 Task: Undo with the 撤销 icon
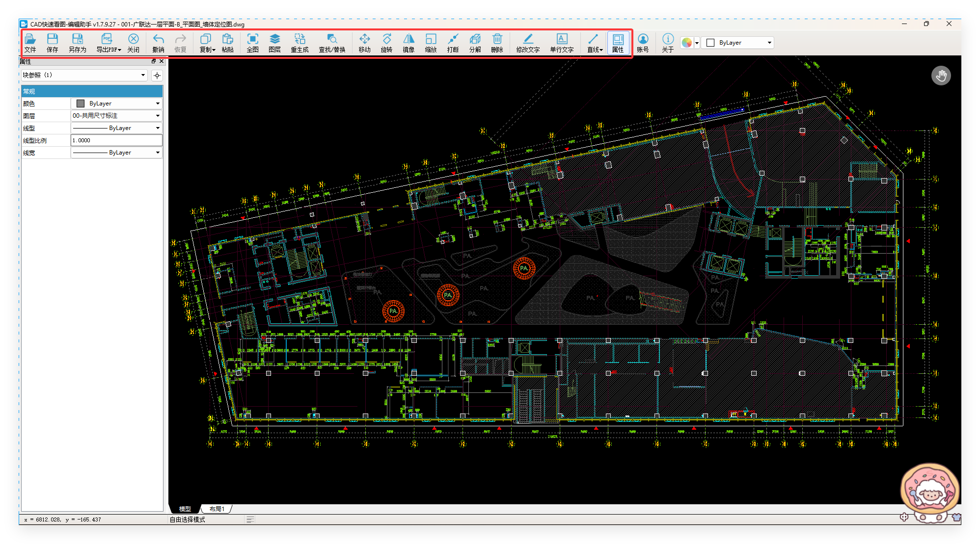(158, 43)
